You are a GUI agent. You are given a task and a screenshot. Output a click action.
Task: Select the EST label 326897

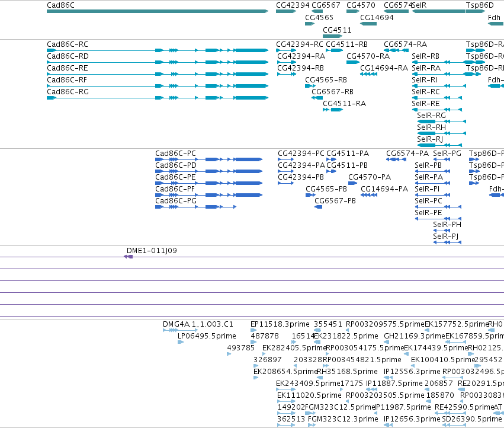[x=268, y=360]
